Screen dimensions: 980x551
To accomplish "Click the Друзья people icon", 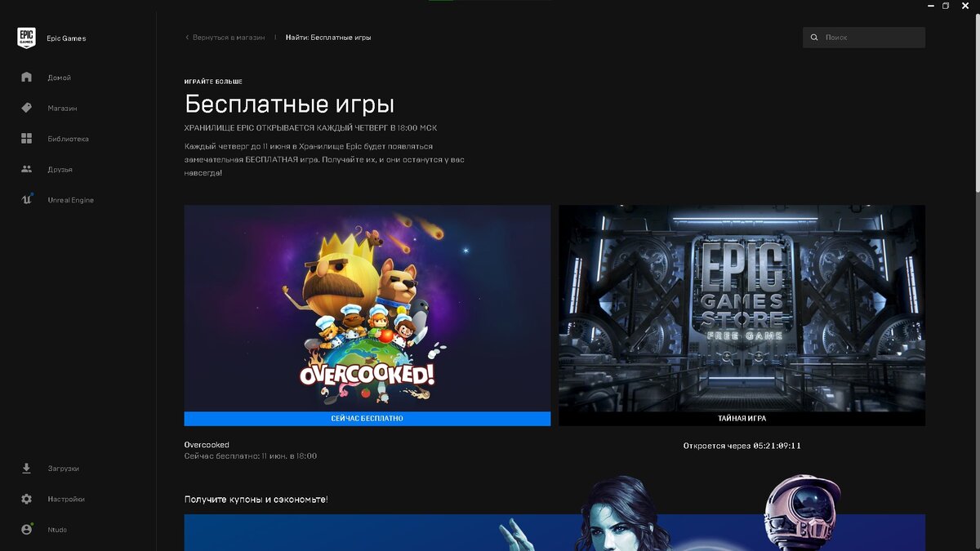I will tap(26, 169).
